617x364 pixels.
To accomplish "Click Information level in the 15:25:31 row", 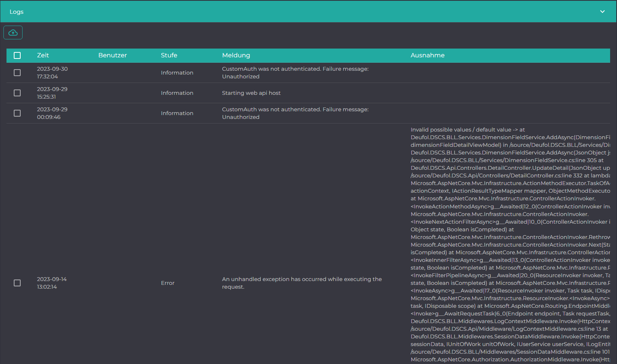I will 177,93.
